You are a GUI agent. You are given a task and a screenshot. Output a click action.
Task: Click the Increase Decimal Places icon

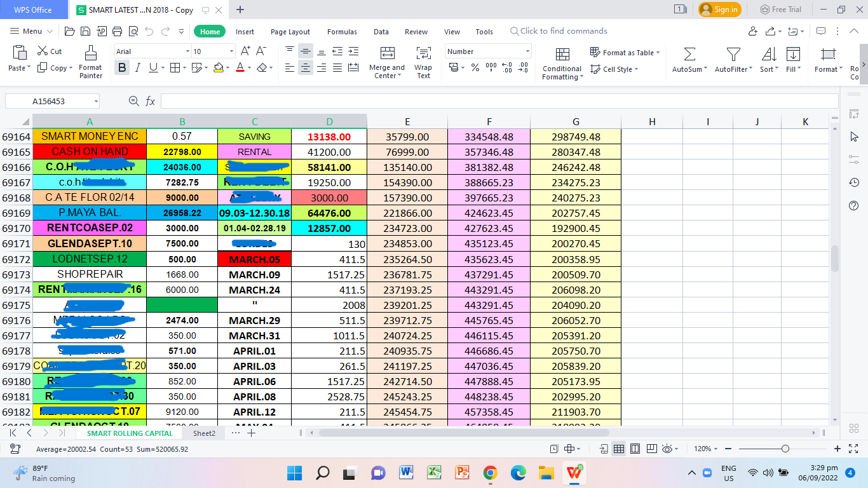click(x=507, y=67)
